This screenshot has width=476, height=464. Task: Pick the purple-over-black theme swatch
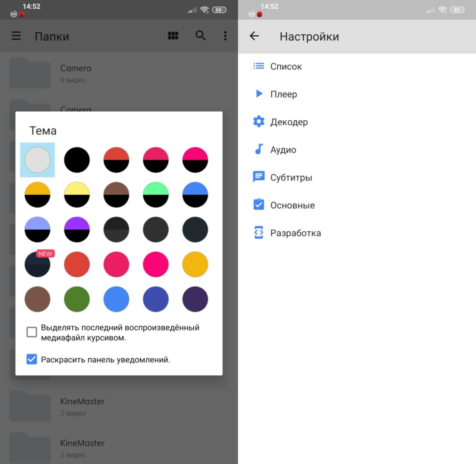point(77,230)
